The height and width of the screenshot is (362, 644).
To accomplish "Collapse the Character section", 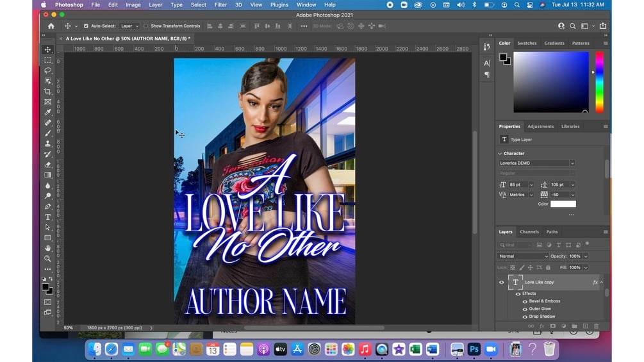I will [500, 154].
